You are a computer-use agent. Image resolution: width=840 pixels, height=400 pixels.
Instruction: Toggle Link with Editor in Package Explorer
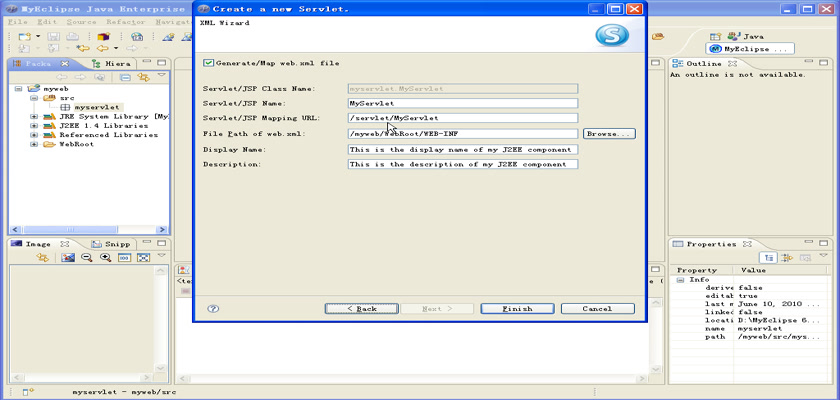click(x=143, y=78)
